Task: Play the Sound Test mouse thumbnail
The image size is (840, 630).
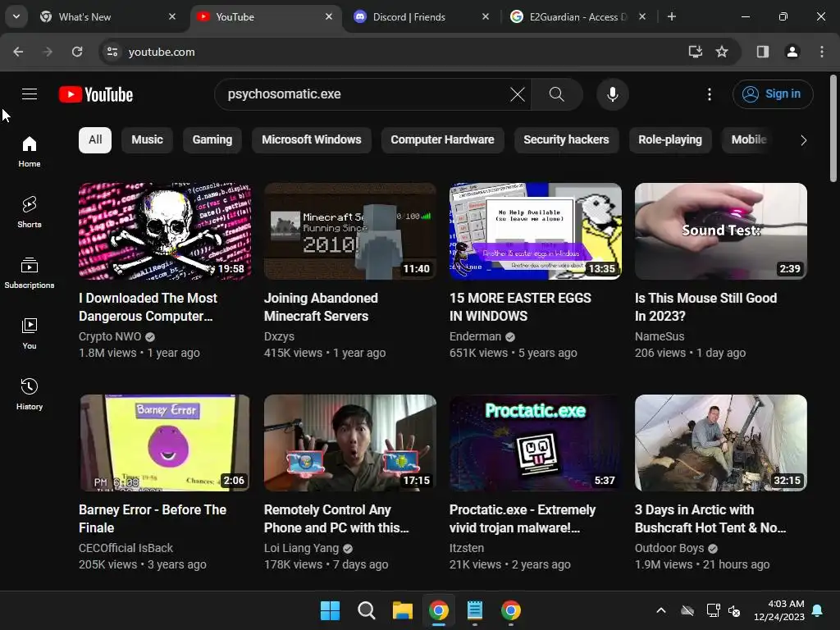Action: click(x=720, y=231)
